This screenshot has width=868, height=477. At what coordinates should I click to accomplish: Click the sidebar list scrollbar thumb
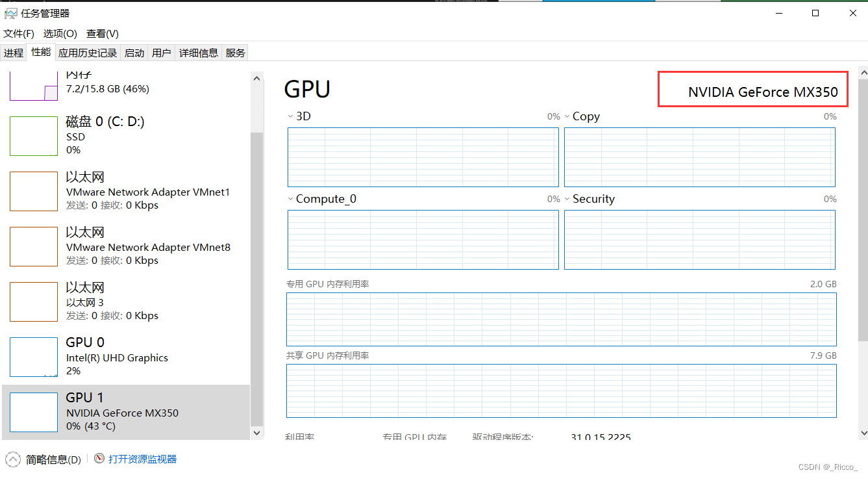pyautogui.click(x=257, y=279)
